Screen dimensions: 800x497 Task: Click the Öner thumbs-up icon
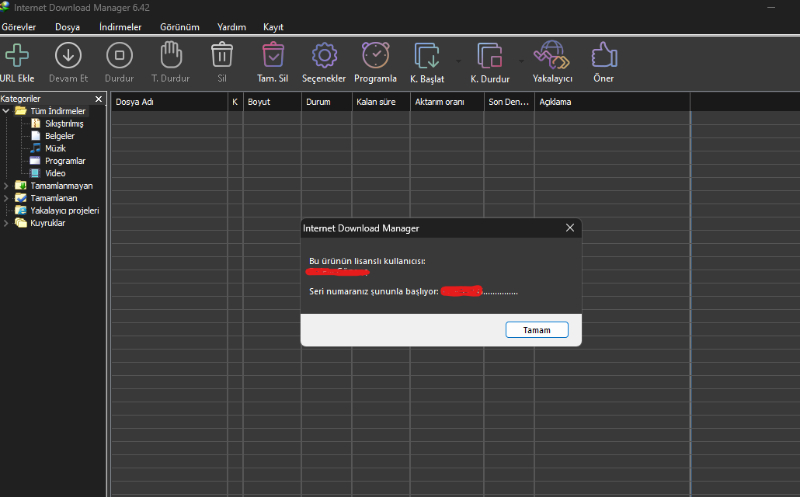603,55
